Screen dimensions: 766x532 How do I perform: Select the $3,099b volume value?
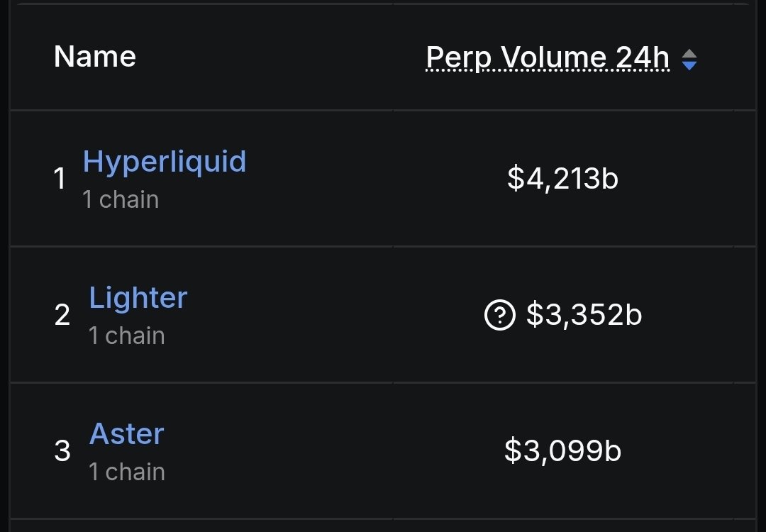[562, 451]
